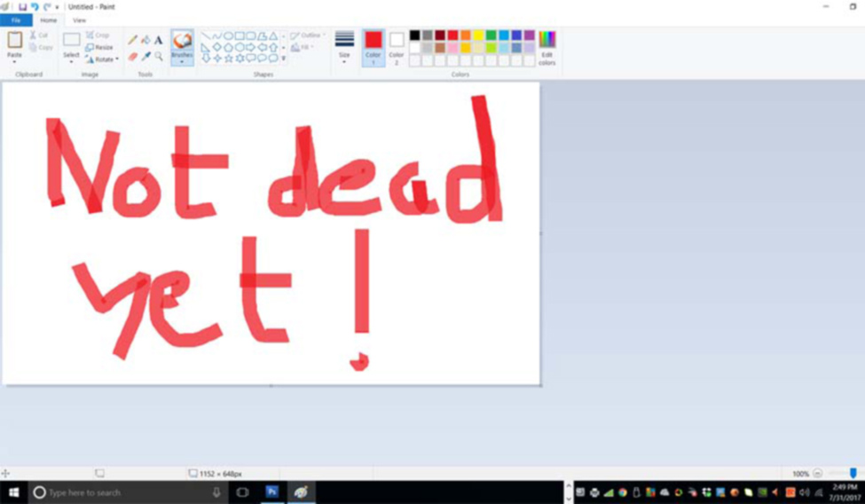Click the Paste clipboard icon
Image resolution: width=865 pixels, height=504 pixels.
pos(15,40)
